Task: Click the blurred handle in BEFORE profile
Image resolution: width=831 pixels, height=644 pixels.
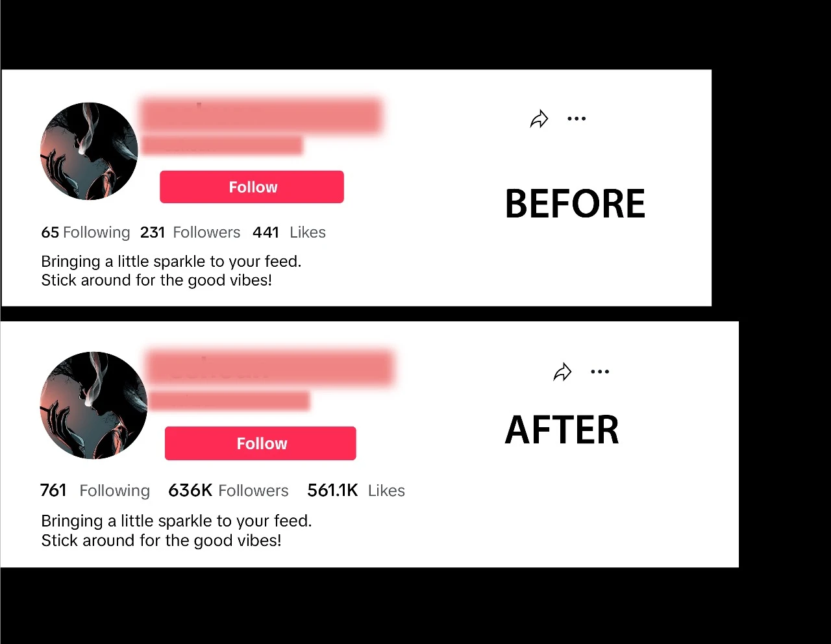Action: 222,145
